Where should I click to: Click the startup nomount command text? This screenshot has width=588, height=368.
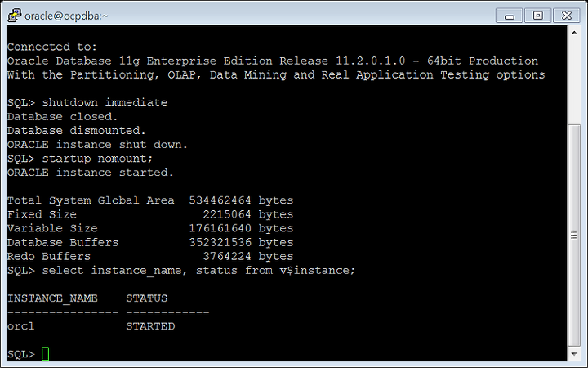pyautogui.click(x=97, y=159)
